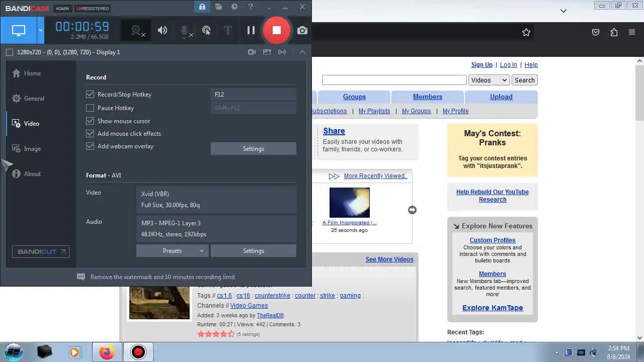
Task: Click the My Profile link
Action: pos(456,111)
